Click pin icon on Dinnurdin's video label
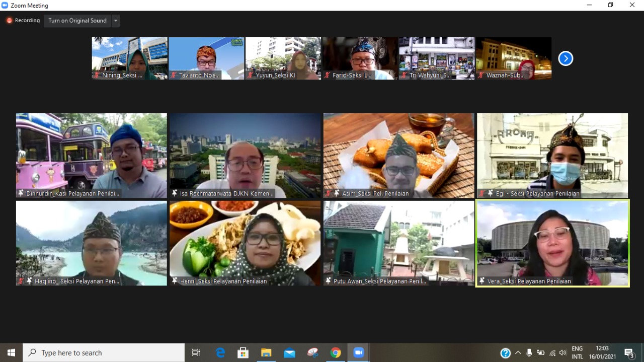The image size is (644, 362). [21, 193]
